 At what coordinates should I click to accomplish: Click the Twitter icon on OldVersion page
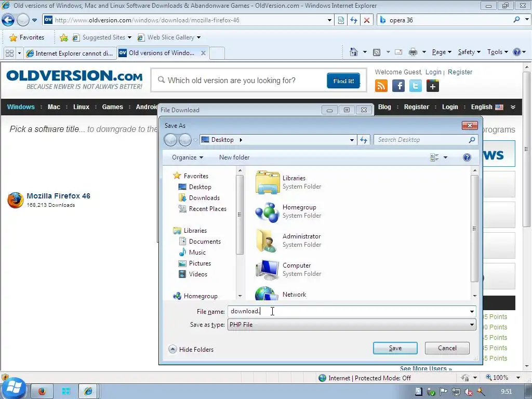click(415, 86)
